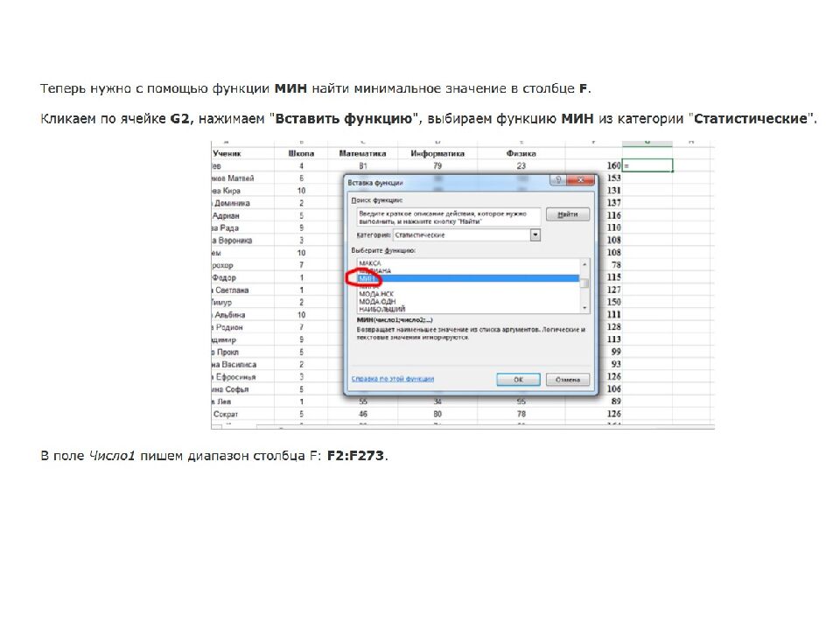Select cell G2 containing equals sign
840x630 pixels.
647,164
